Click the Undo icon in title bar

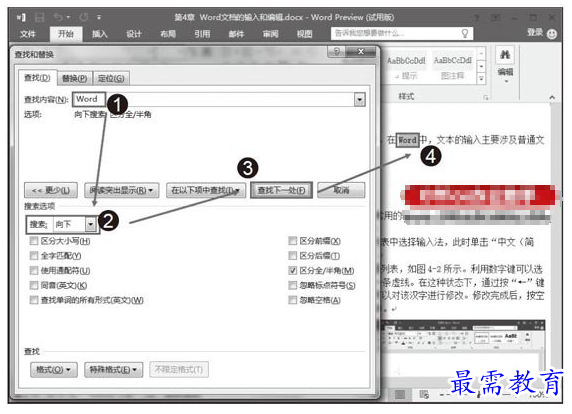[x=58, y=17]
